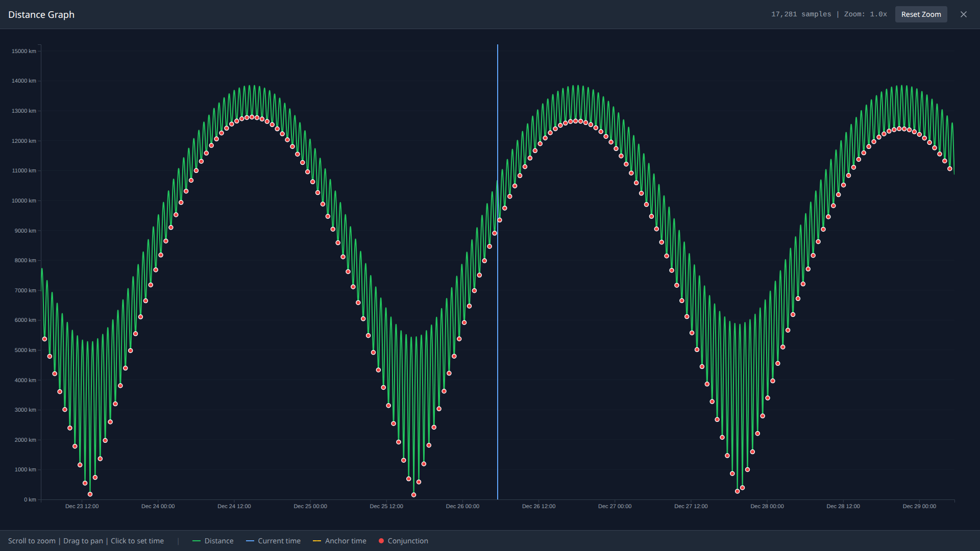980x551 pixels.
Task: Click the 15000 km axis label
Action: (24, 51)
